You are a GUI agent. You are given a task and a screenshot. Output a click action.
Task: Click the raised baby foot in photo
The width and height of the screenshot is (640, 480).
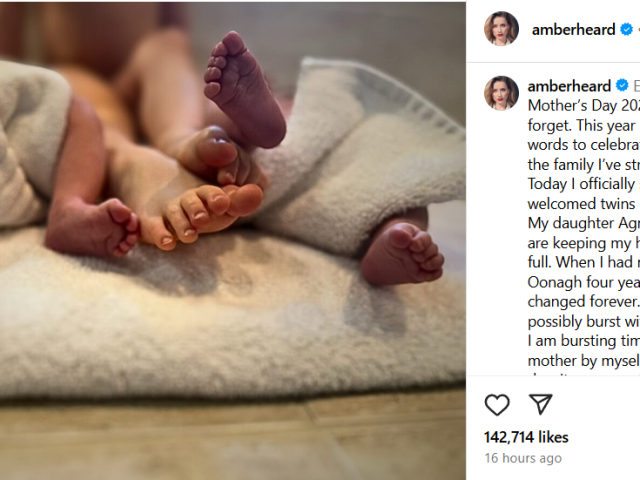(243, 88)
